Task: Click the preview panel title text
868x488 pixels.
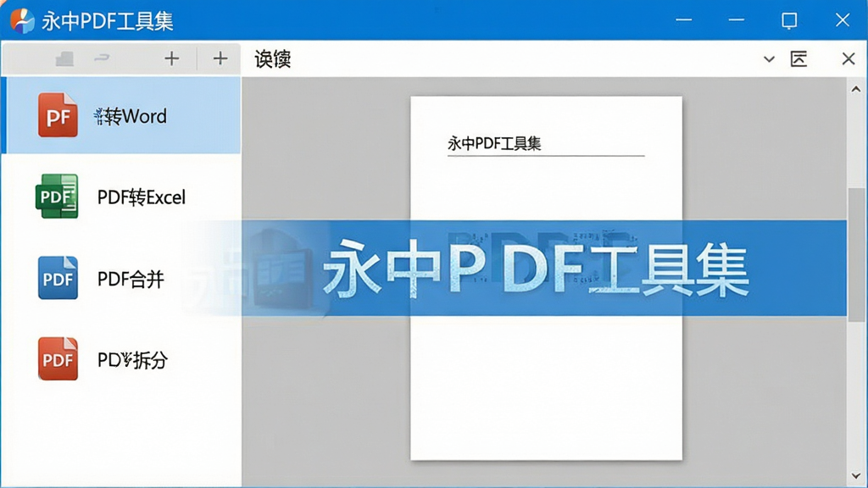Action: pos(272,58)
